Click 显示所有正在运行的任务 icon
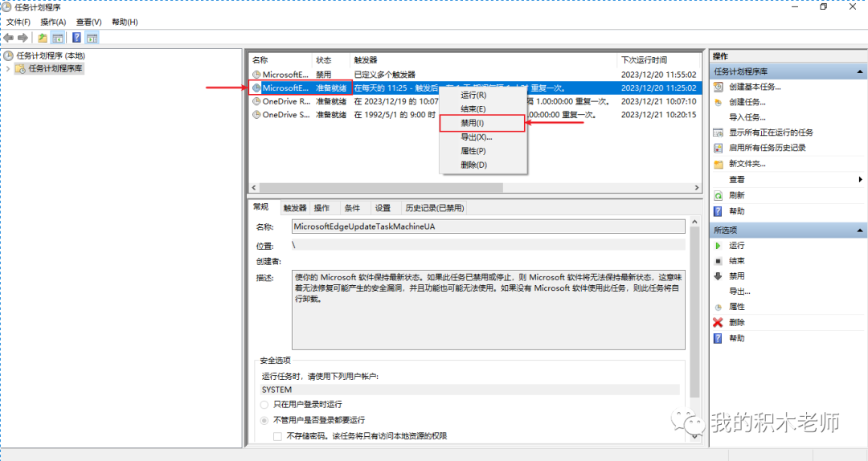This screenshot has width=868, height=461. click(718, 133)
